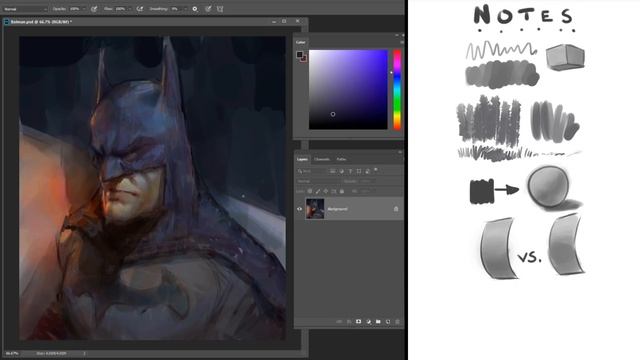
Task: Lock artboard nesting icon
Action: (334, 191)
